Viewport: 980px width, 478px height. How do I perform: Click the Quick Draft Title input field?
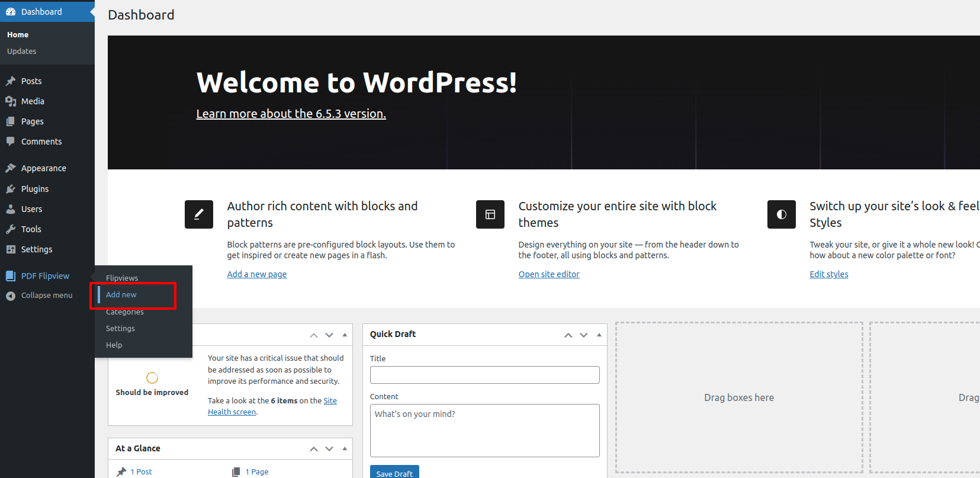click(484, 375)
